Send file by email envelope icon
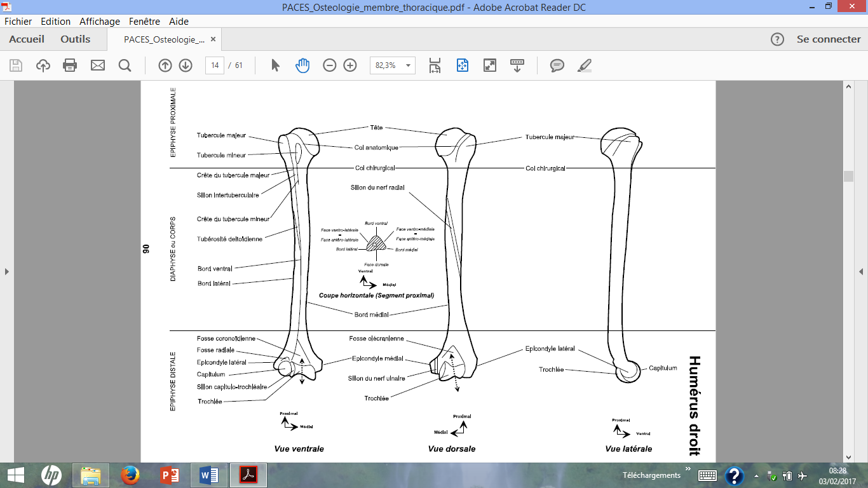This screenshot has height=488, width=868. click(97, 65)
